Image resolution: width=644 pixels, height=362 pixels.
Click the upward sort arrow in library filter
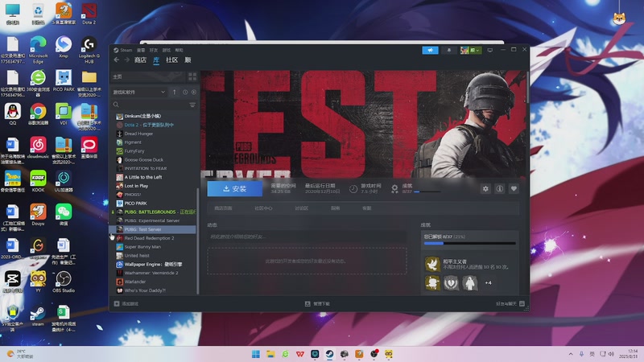pos(174,92)
